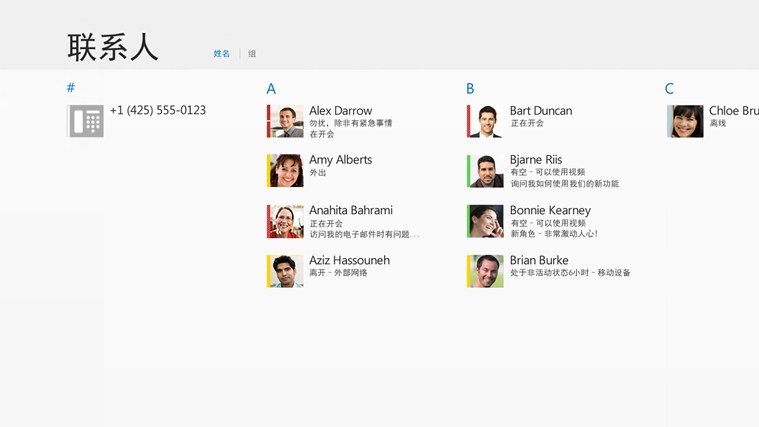Click Bart Duncan's status 正在开会
This screenshot has width=759, height=427.
click(x=527, y=123)
